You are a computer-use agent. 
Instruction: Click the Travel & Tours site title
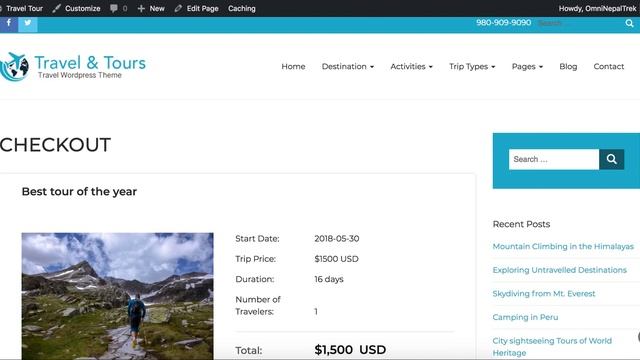click(90, 63)
